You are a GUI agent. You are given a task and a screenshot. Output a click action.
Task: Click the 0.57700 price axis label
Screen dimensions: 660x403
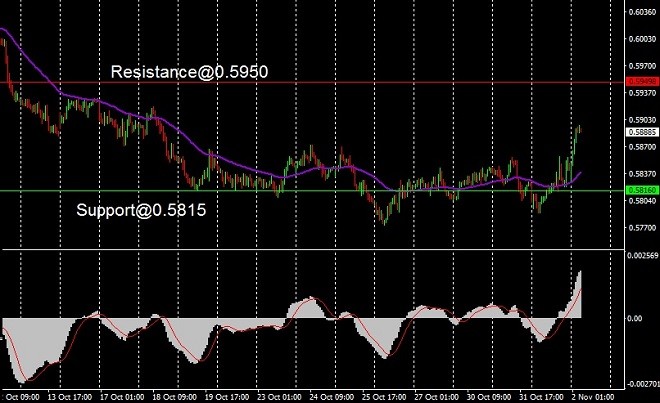[642, 228]
